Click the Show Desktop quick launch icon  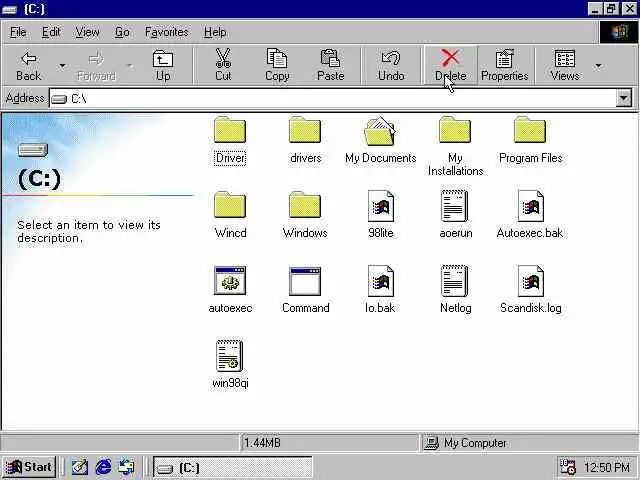point(80,467)
